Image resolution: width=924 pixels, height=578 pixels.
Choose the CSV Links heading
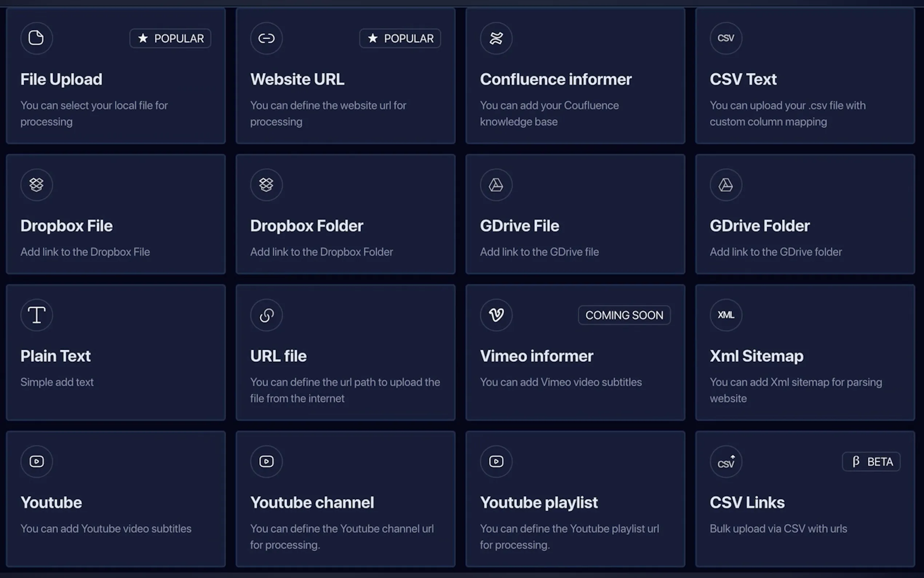pyautogui.click(x=747, y=503)
